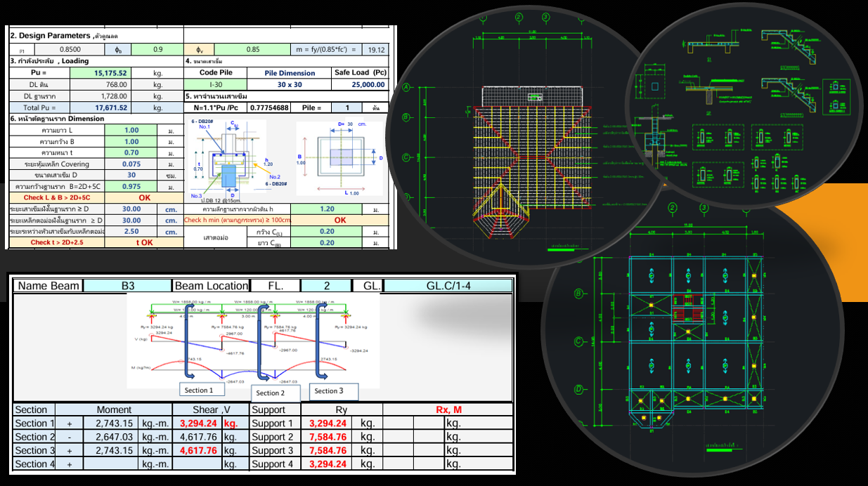This screenshot has width=868, height=486.
Task: Click the Support 1 Ry value 3,294.24
Action: click(x=328, y=423)
